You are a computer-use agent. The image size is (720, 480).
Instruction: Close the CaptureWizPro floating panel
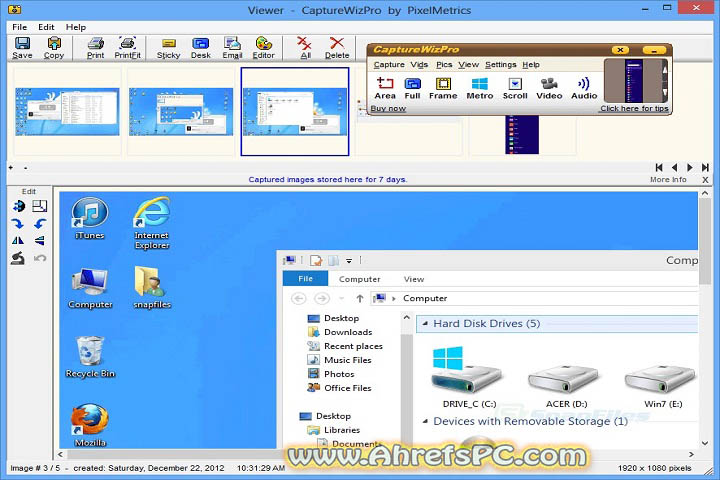620,50
